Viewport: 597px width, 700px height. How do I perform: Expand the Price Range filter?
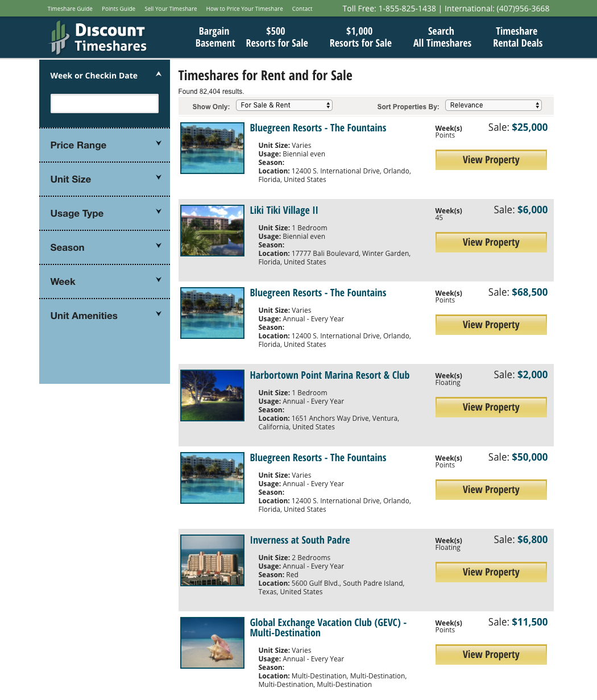click(105, 145)
